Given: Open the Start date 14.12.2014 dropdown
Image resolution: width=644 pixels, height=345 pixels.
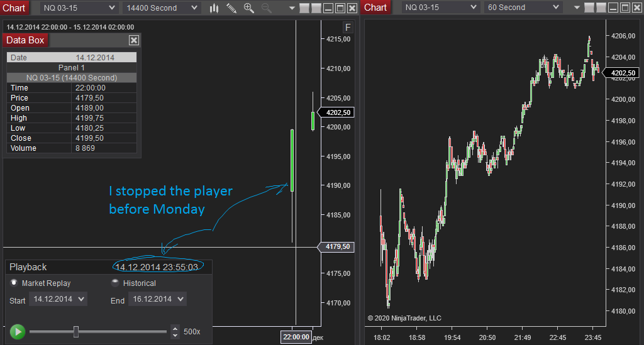Looking at the screenshot, I should pos(58,299).
